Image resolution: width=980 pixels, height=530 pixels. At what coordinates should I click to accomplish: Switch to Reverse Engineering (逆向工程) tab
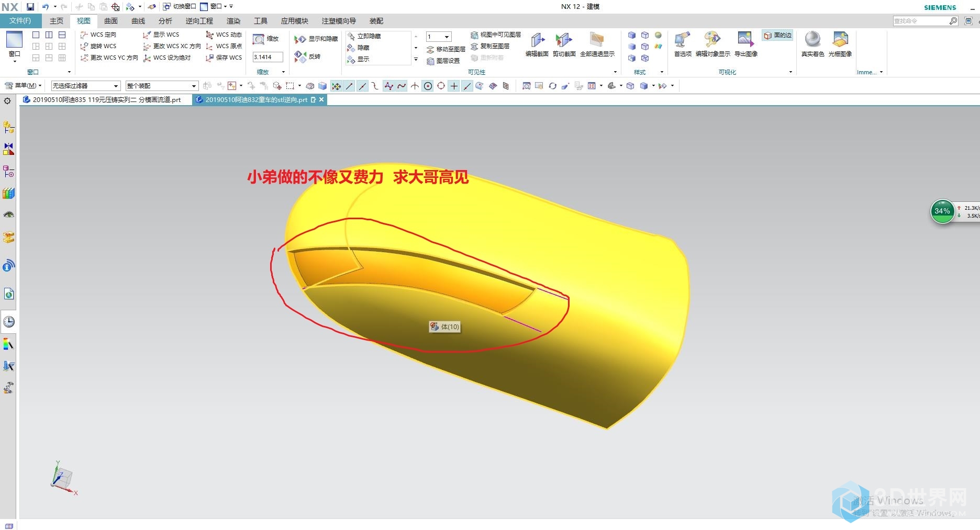pyautogui.click(x=199, y=21)
